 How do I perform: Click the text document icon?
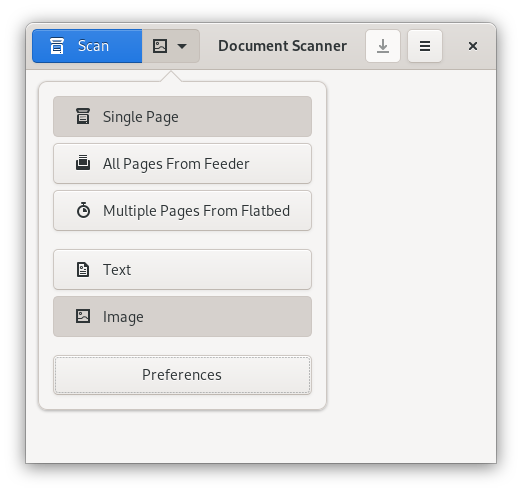[x=83, y=269]
